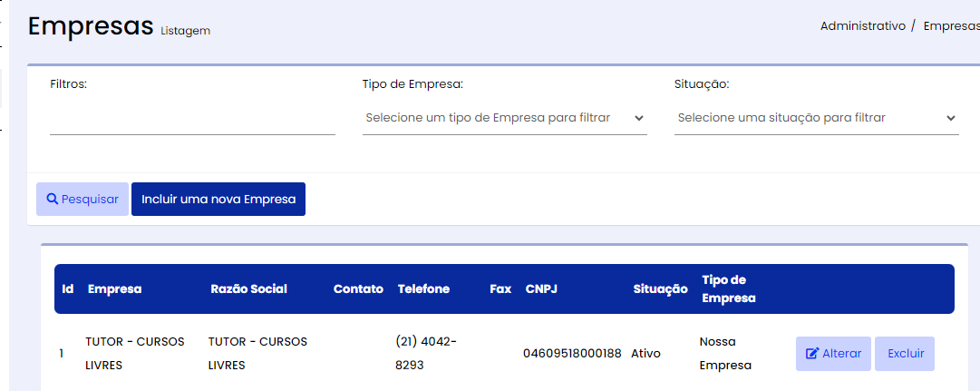Screen dimensions: 980x391
Task: Select the CNPJ column header
Action: [541, 289]
